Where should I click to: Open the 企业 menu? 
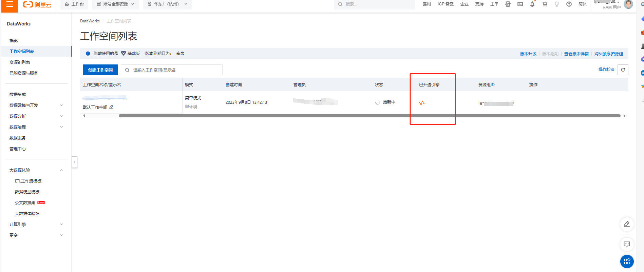tap(465, 4)
